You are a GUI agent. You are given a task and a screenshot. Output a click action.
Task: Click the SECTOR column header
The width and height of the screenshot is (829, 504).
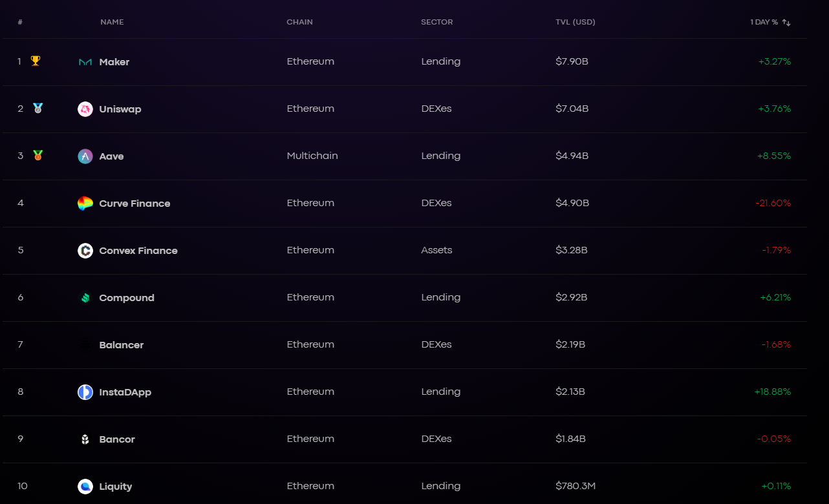[437, 22]
